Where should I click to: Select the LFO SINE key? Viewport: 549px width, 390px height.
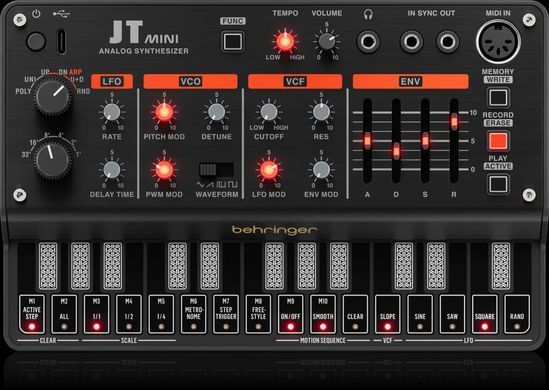(420, 314)
